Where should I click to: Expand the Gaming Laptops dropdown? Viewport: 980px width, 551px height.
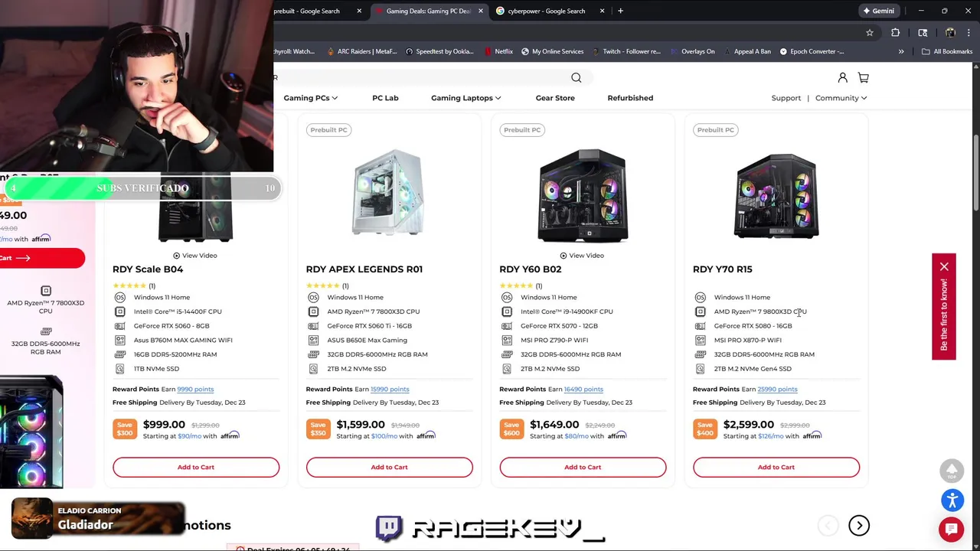[x=465, y=98]
